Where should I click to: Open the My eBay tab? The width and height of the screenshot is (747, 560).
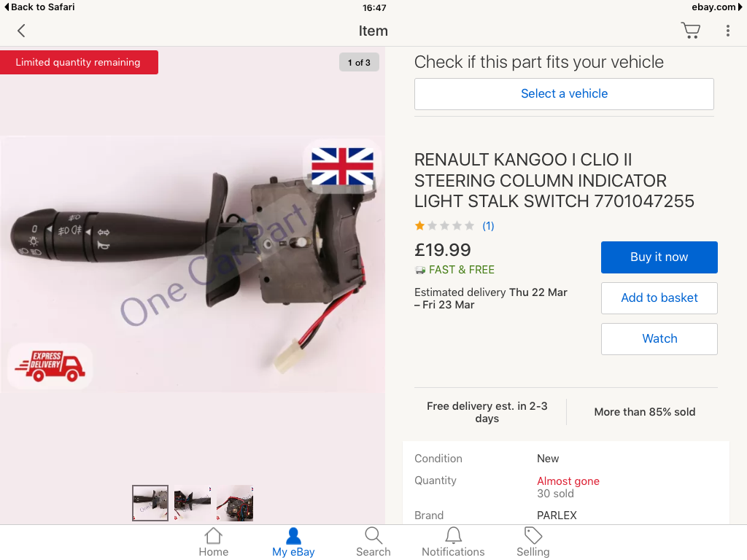(293, 542)
